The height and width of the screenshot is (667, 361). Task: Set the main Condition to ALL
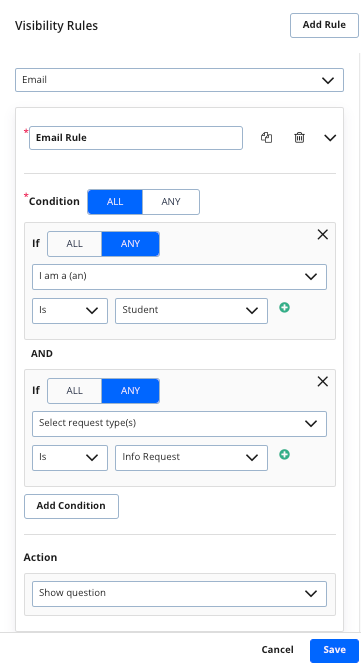(x=115, y=202)
